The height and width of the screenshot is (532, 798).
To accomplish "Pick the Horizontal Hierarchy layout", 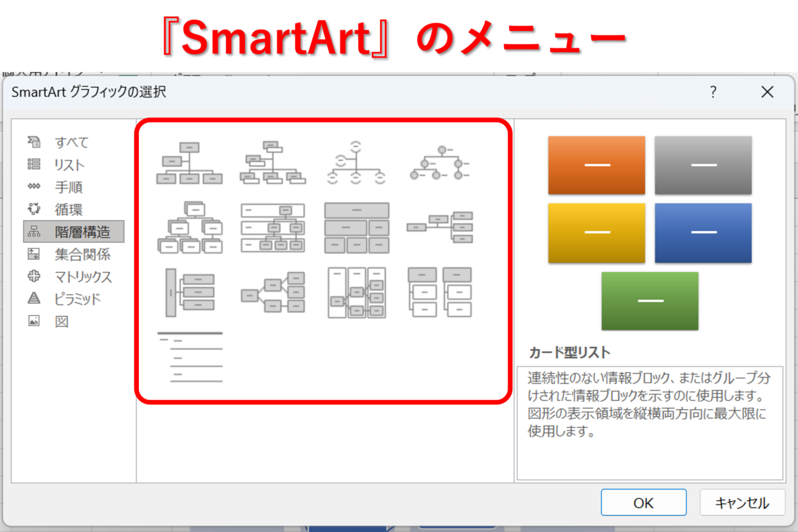I will 273,293.
